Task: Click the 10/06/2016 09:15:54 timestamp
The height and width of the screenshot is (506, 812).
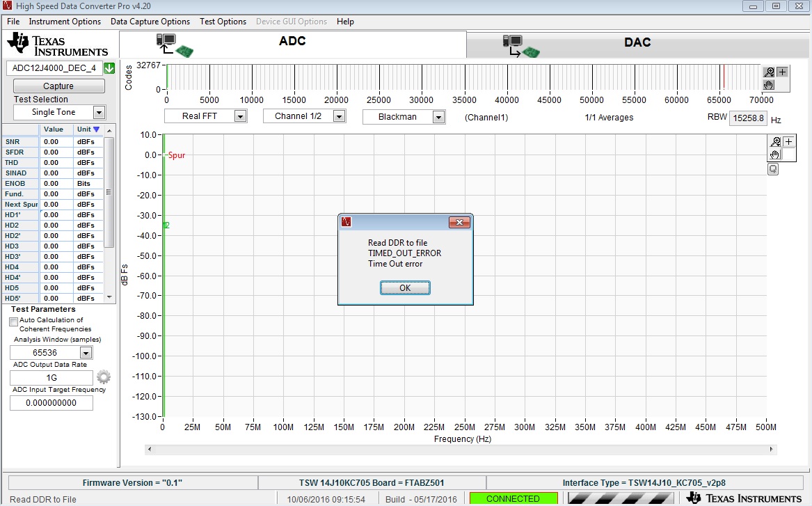Action: [326, 499]
